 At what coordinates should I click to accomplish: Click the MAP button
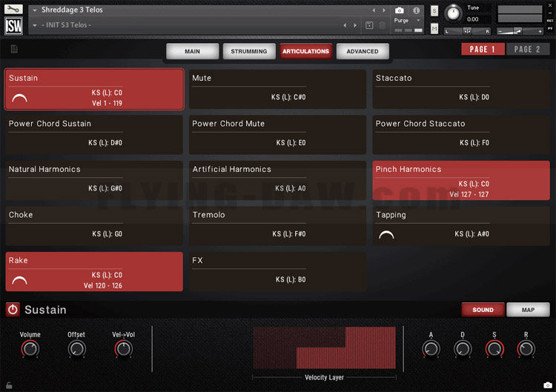tap(528, 310)
